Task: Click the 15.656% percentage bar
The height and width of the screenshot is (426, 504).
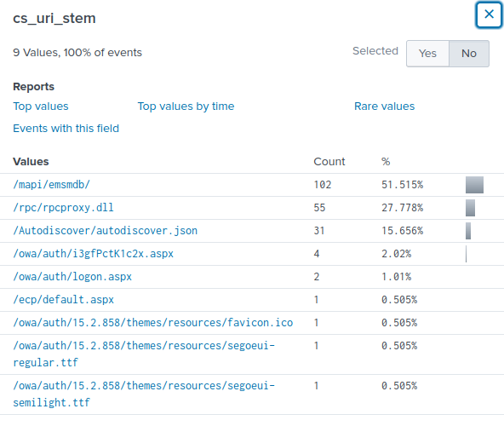Action: pyautogui.click(x=468, y=231)
